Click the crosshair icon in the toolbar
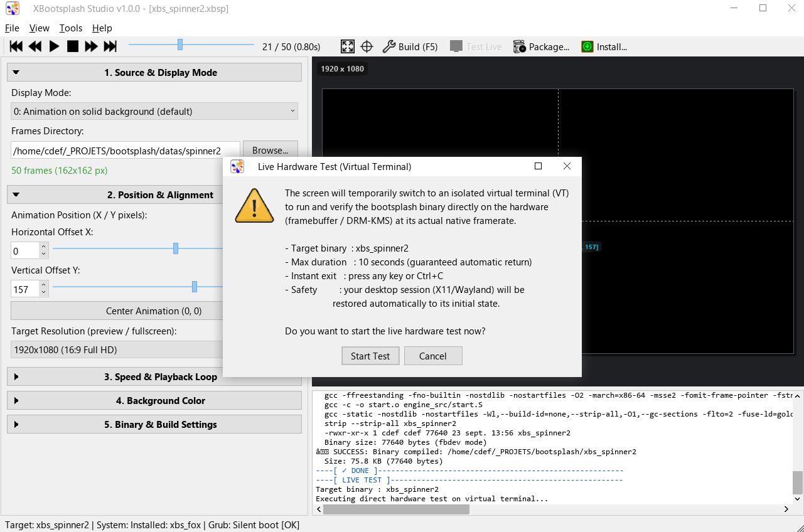The width and height of the screenshot is (804, 532). (x=367, y=46)
